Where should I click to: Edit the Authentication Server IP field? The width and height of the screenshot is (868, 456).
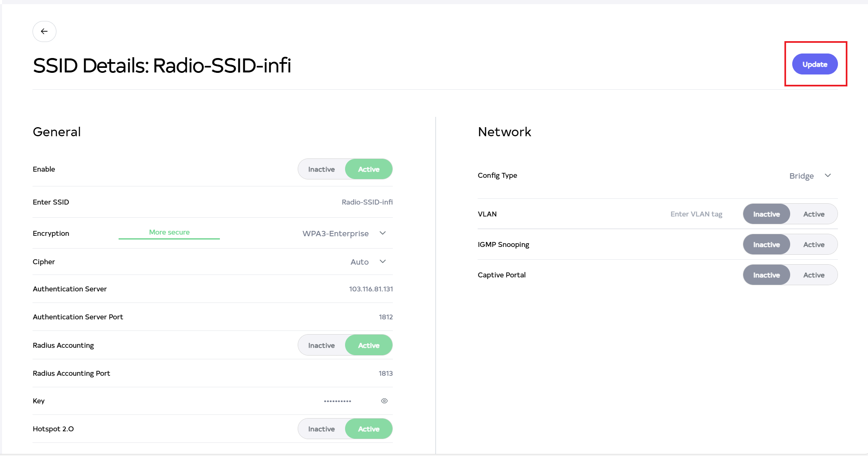tap(371, 289)
